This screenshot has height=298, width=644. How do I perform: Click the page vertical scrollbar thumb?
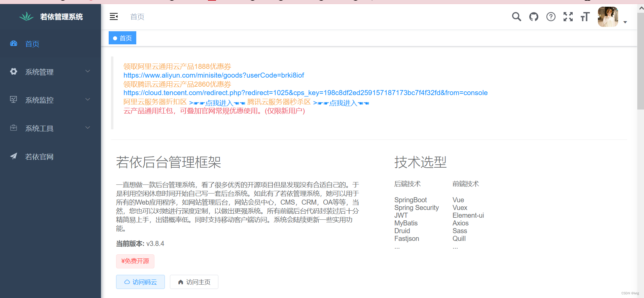[x=641, y=60]
